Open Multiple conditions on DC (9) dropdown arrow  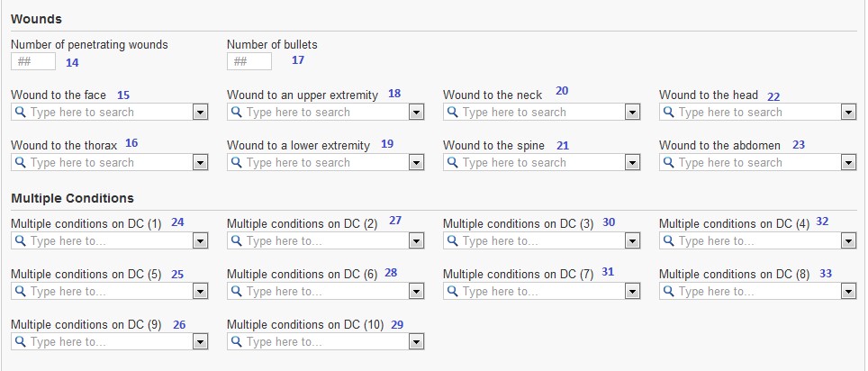(200, 342)
